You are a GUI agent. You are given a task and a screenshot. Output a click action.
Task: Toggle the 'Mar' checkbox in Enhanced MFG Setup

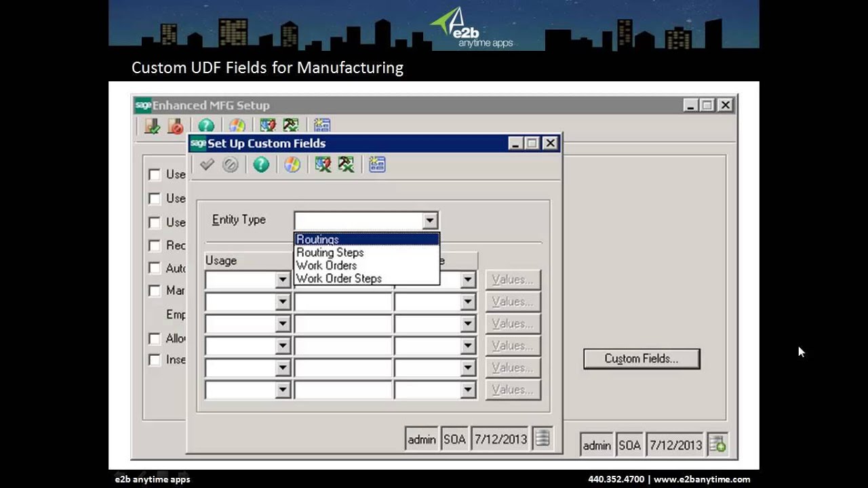tap(155, 291)
